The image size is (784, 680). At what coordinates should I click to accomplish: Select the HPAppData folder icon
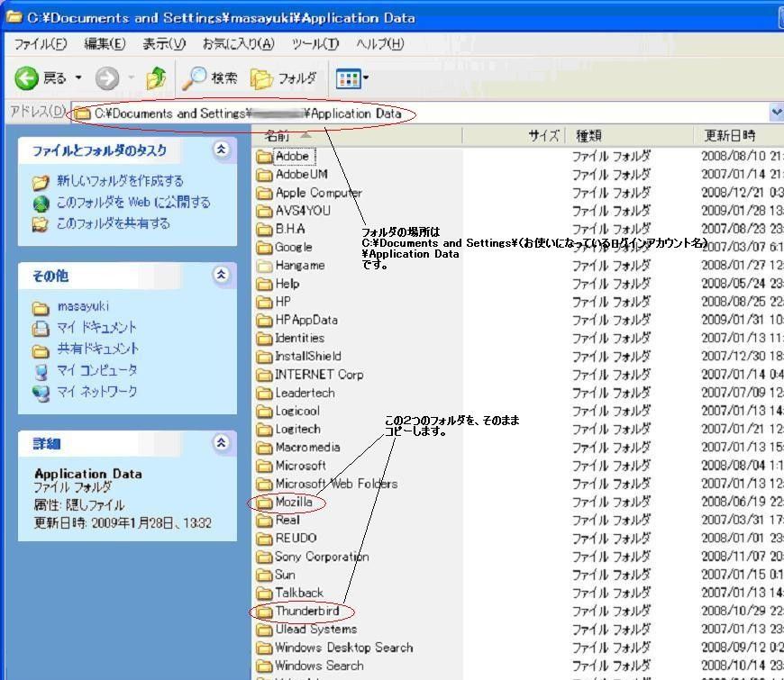[x=265, y=321]
